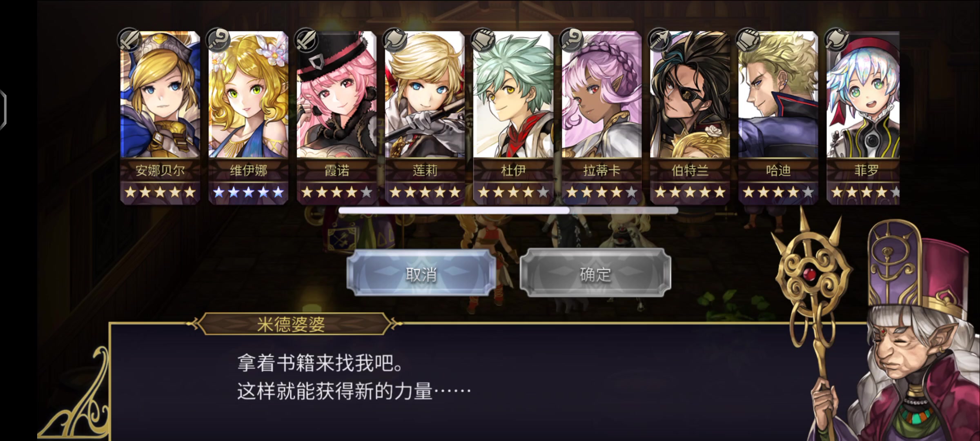
Task: Click the character list horizontal scrollbar
Action: point(508,210)
